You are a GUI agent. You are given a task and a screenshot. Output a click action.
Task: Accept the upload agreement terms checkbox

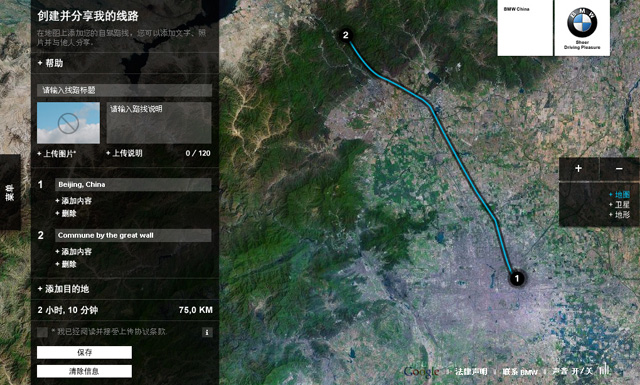click(42, 332)
